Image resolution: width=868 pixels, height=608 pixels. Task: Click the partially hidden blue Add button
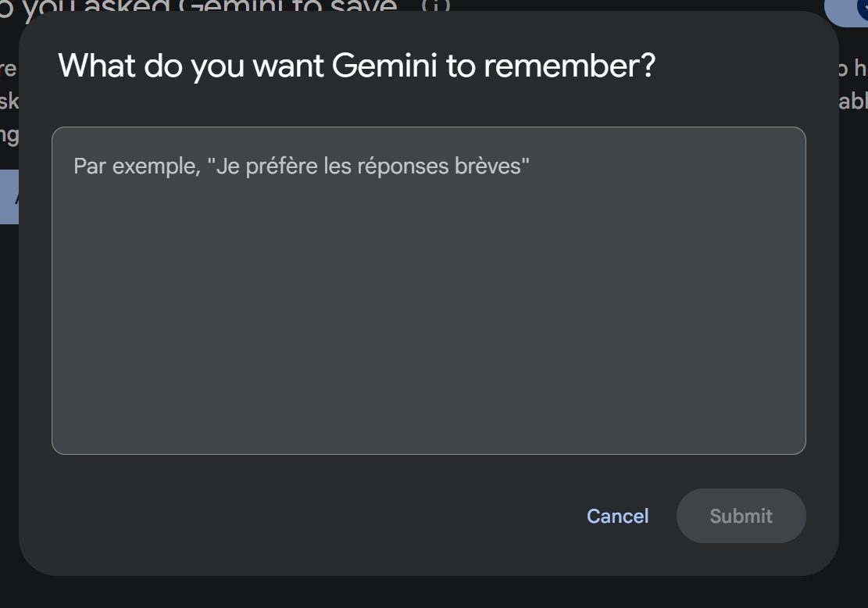[9, 197]
